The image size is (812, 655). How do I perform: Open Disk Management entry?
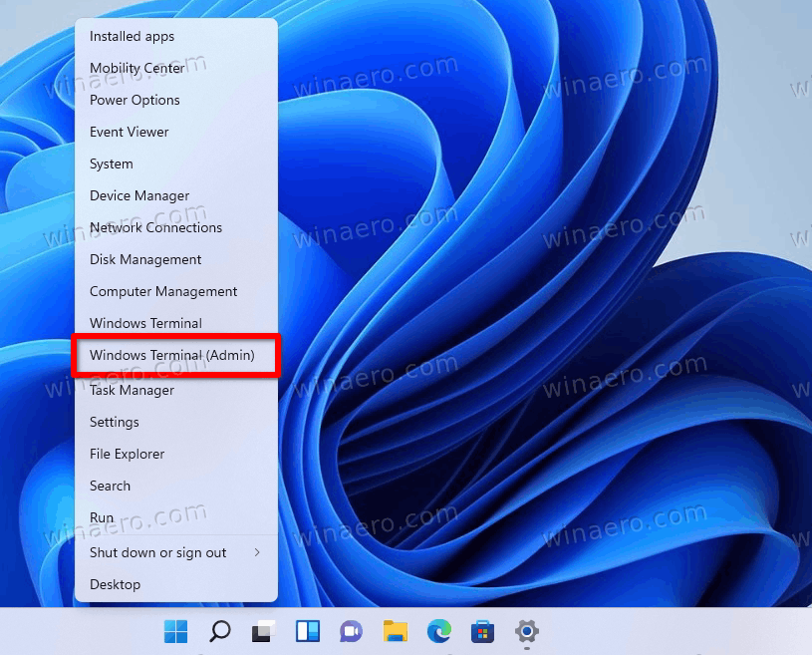(176, 259)
